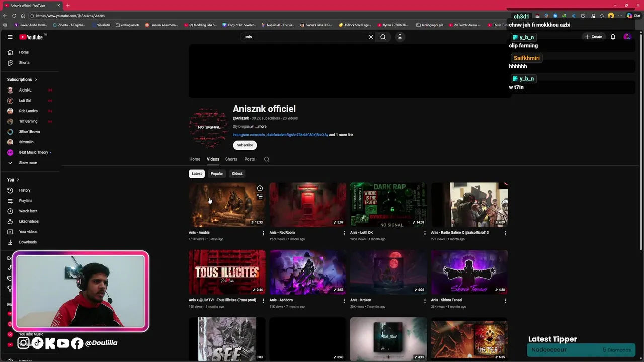Add Anis - Anubis to queue

[x=260, y=197]
